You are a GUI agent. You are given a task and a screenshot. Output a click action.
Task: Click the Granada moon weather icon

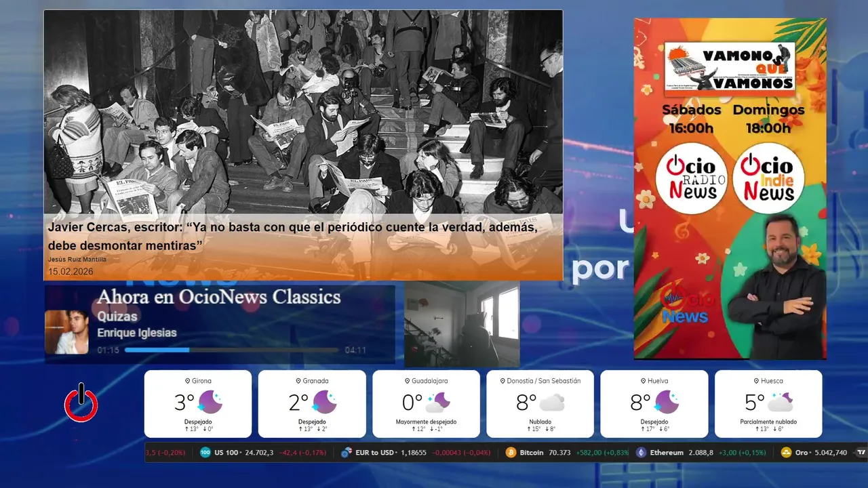coord(324,402)
